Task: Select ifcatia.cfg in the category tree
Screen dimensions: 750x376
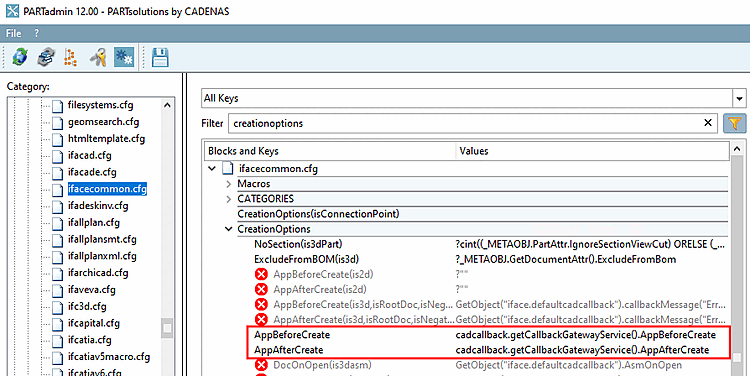Action: 89,340
